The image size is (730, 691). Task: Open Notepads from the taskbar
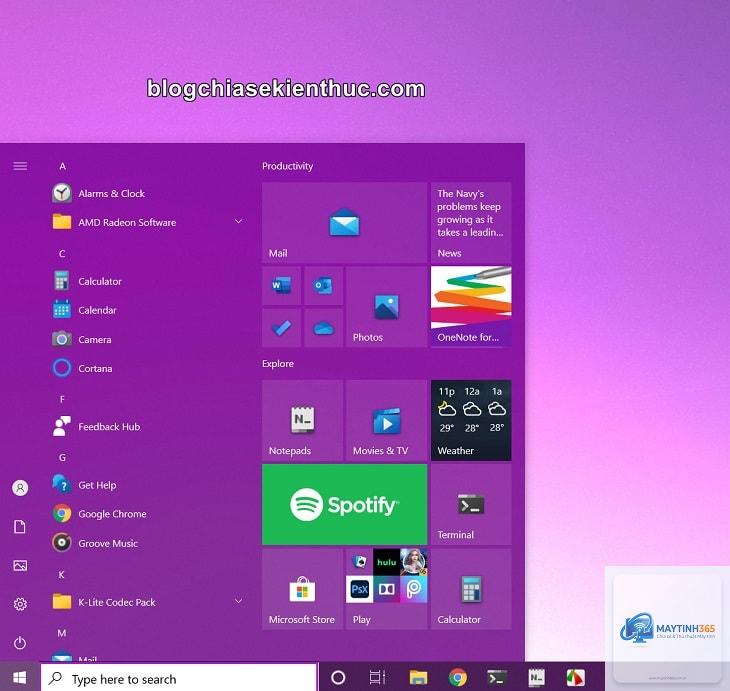click(x=536, y=677)
